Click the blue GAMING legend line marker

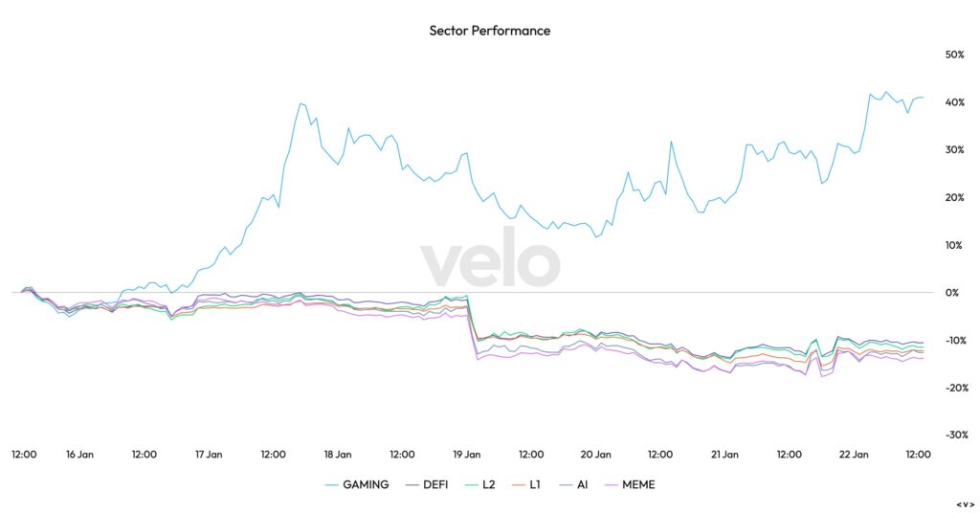[332, 484]
